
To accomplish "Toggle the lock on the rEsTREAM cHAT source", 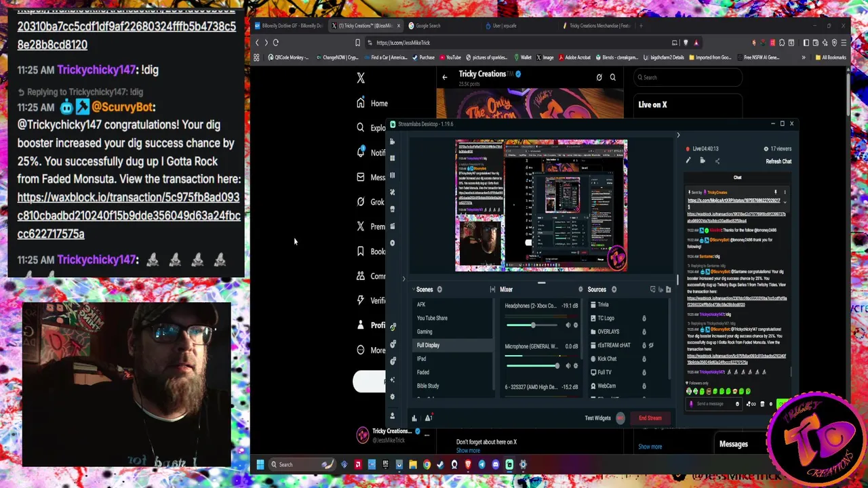I will click(644, 345).
